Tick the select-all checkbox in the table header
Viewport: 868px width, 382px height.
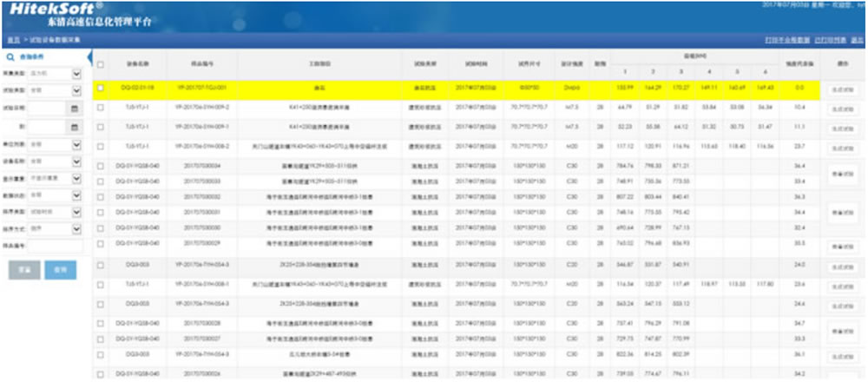point(101,65)
